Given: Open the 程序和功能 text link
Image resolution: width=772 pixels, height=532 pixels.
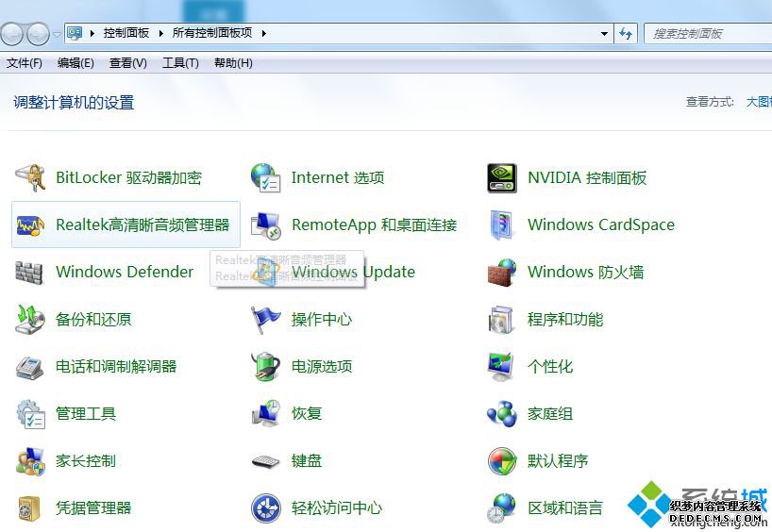Looking at the screenshot, I should click(x=565, y=320).
